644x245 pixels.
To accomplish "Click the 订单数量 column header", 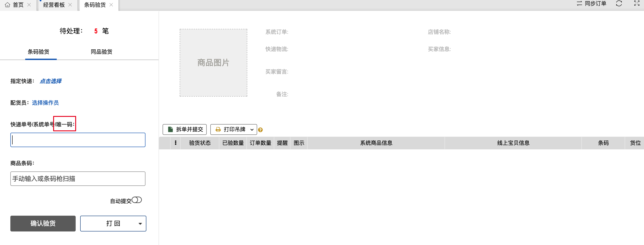I will 261,143.
